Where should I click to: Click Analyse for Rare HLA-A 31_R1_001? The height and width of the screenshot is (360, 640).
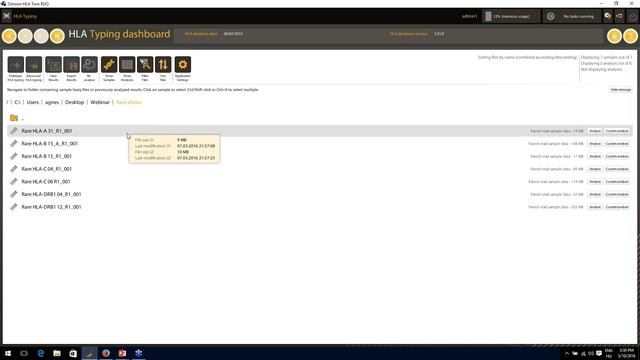click(595, 131)
